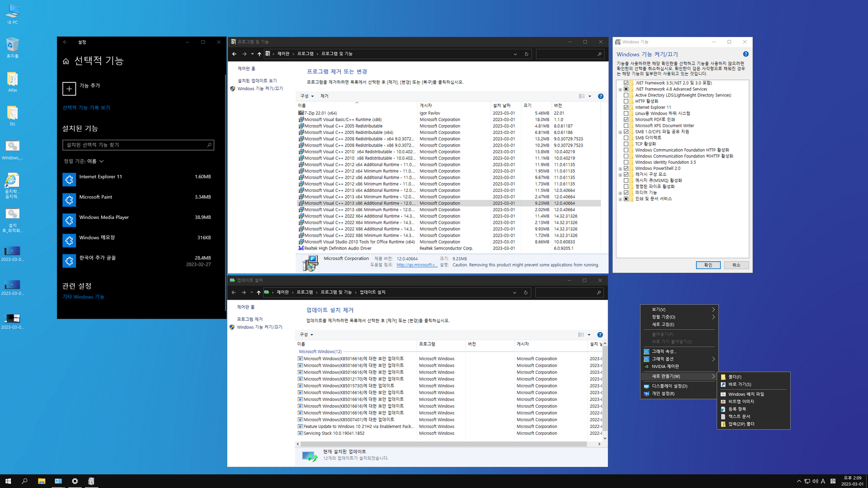Check TCP 활성화 checkbox
Viewport: 868px width, 488px height.
626,144
